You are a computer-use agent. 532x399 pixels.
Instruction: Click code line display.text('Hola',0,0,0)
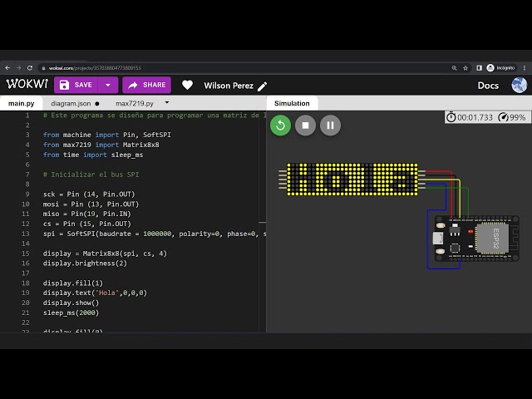pos(95,293)
